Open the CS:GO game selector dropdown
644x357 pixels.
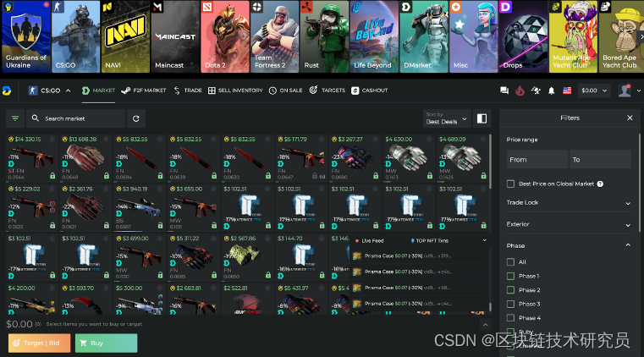(x=50, y=91)
